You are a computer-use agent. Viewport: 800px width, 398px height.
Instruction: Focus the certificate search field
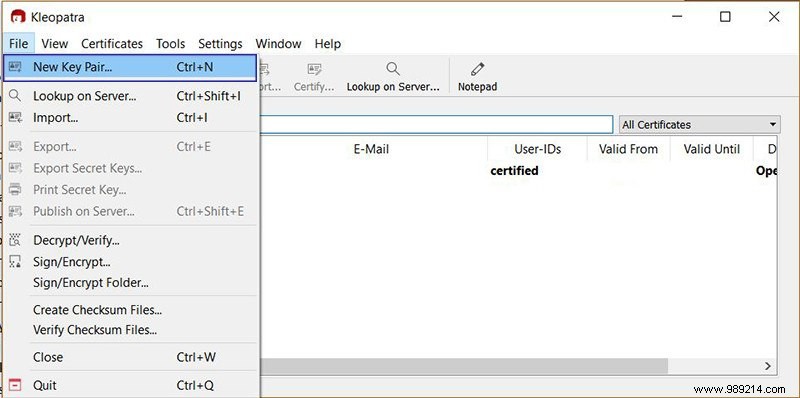[436, 125]
